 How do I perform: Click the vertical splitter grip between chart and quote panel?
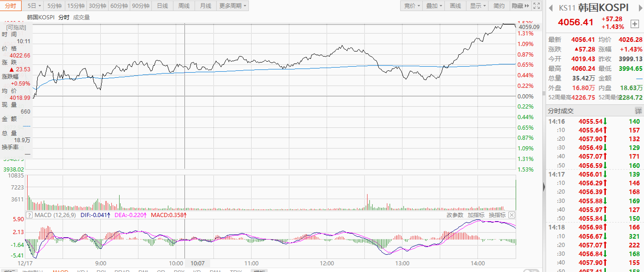click(544, 93)
